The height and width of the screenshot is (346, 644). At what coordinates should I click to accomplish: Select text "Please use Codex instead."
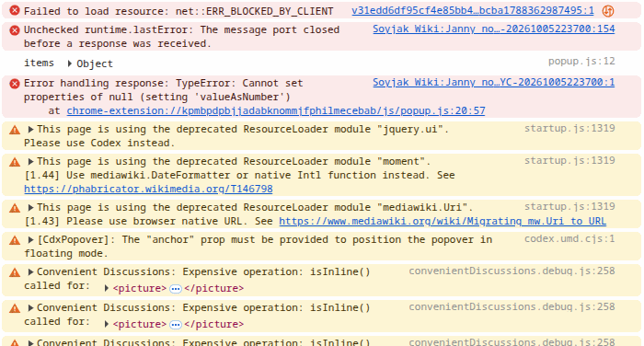click(99, 143)
